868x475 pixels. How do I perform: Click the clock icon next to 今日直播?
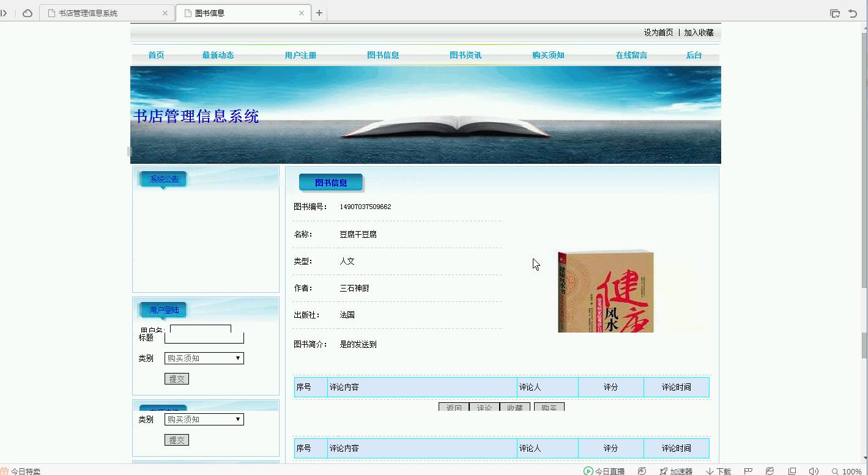642,471
